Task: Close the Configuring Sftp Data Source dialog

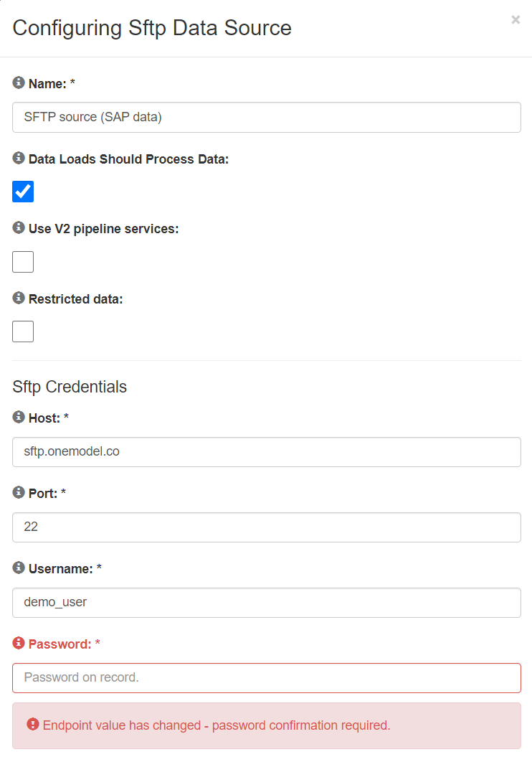Action: click(x=516, y=20)
